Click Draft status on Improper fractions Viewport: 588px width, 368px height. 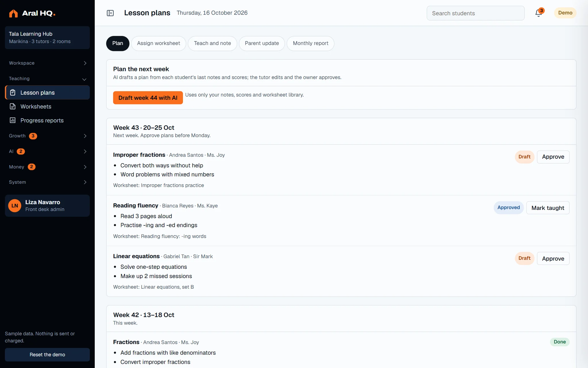coord(524,157)
